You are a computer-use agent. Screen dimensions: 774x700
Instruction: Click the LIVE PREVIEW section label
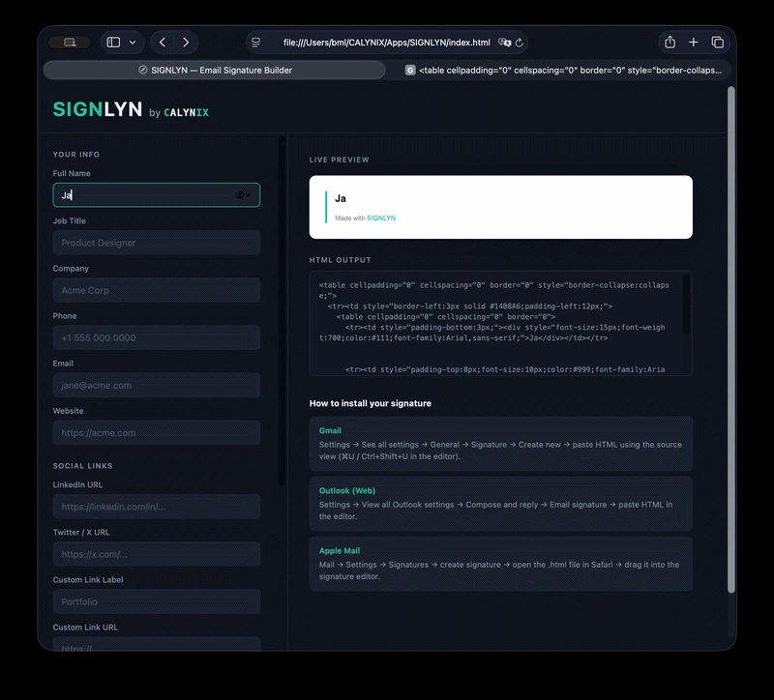(340, 160)
